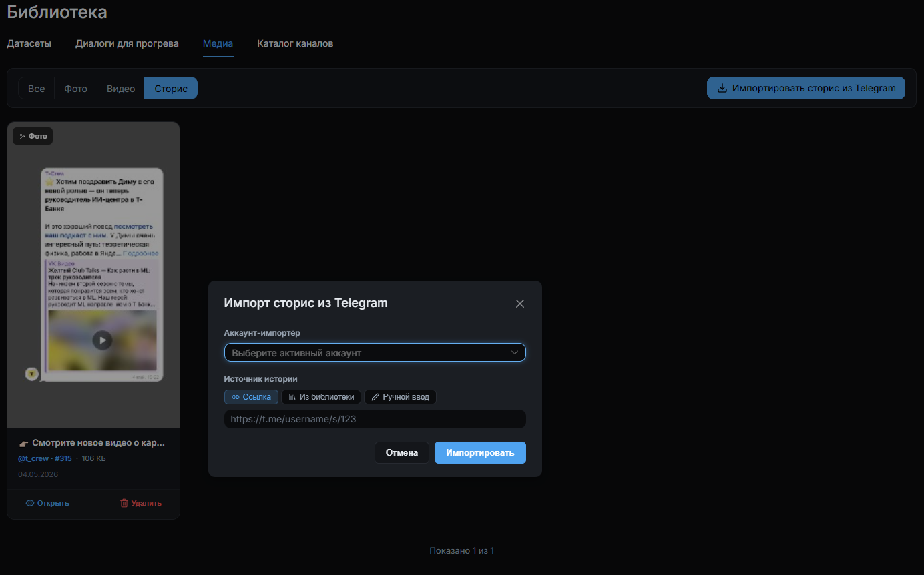
Task: Click the pointing hand emoji on the card title
Action: pos(23,442)
